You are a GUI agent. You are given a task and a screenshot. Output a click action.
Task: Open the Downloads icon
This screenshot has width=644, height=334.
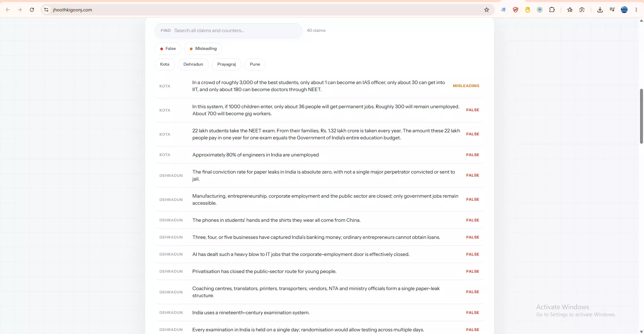600,10
